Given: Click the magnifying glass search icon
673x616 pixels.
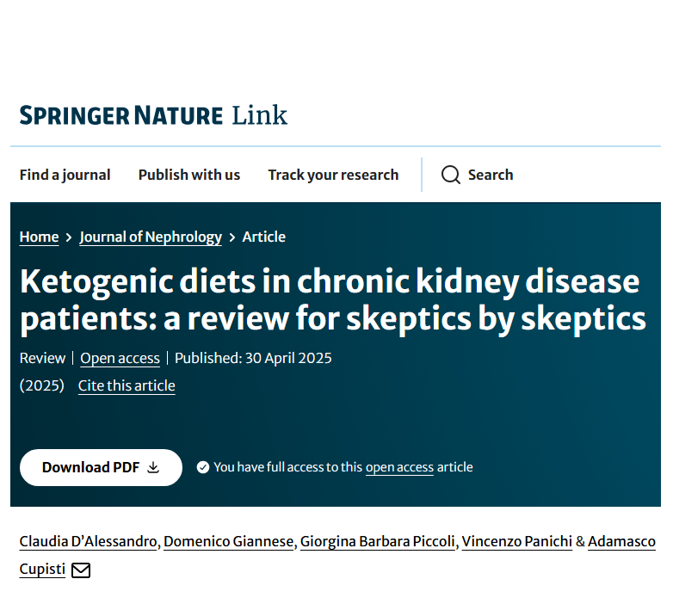Looking at the screenshot, I should coord(451,175).
